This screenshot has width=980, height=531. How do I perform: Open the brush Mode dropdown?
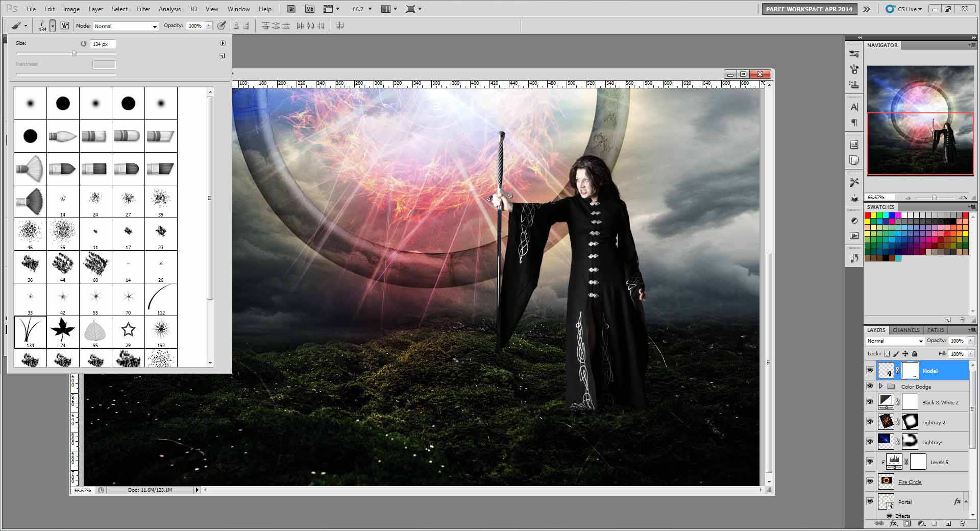(126, 26)
